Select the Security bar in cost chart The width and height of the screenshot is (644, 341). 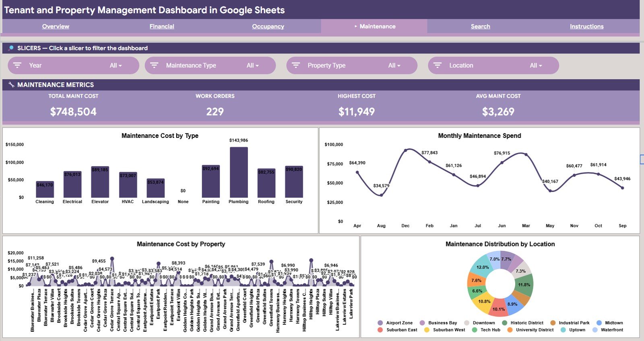click(x=294, y=182)
